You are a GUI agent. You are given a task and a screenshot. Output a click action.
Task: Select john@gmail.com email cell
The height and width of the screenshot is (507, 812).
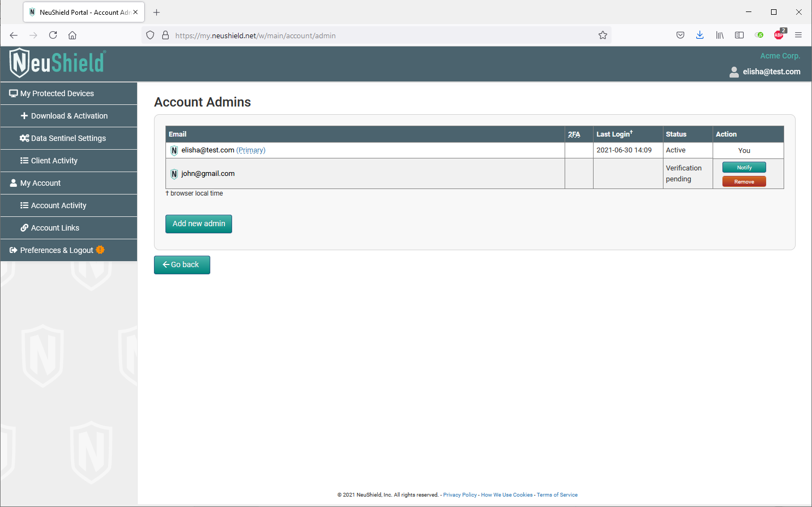(365, 174)
